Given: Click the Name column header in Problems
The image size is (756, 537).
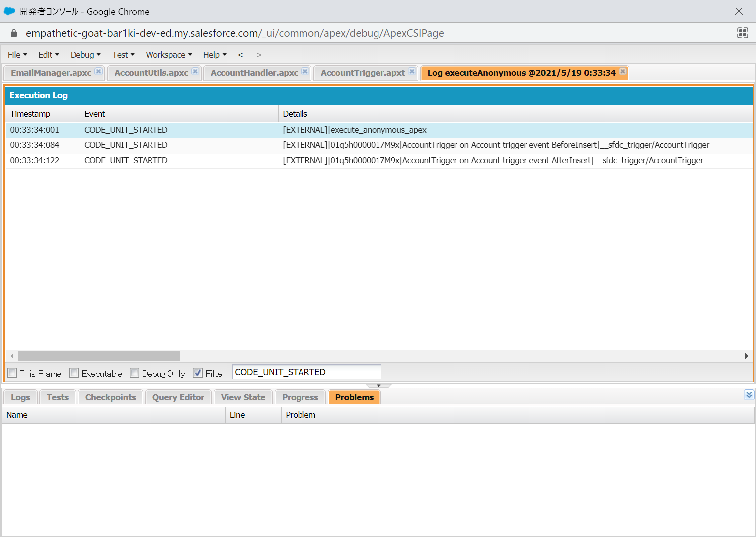Looking at the screenshot, I should tap(113, 415).
